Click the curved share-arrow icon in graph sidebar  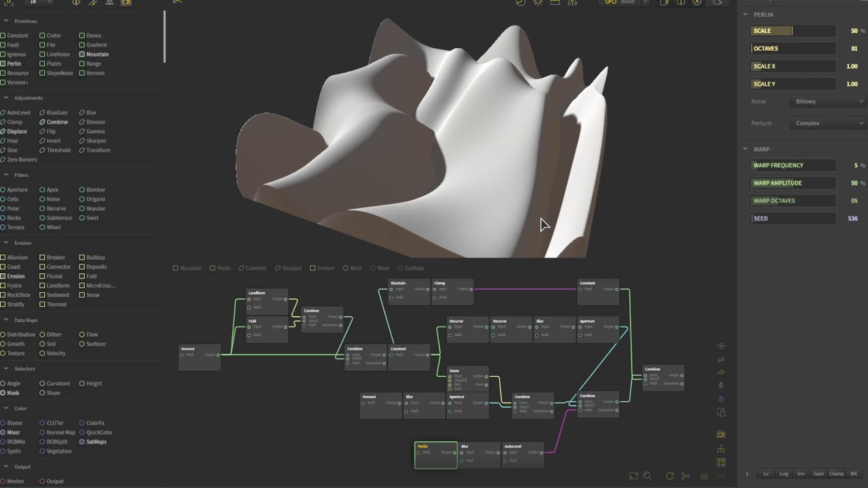(721, 372)
